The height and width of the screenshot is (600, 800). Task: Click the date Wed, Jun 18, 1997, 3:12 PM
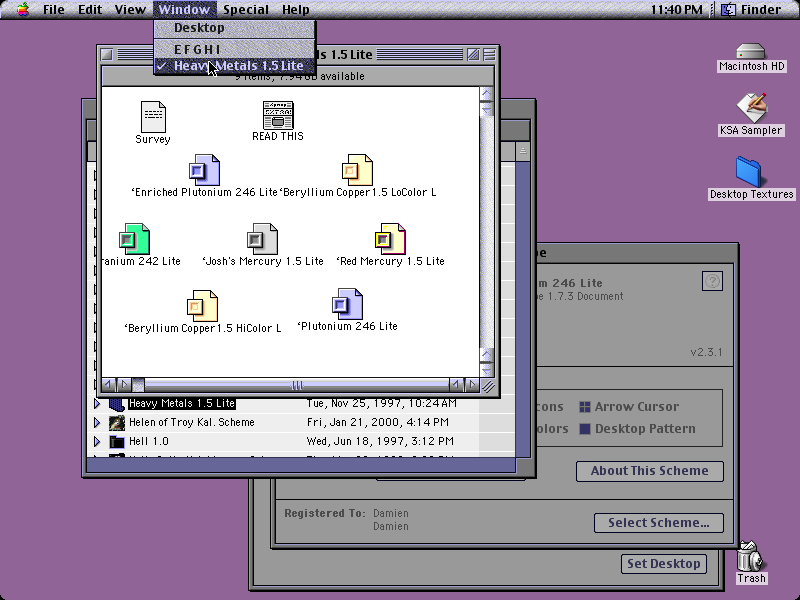click(380, 441)
